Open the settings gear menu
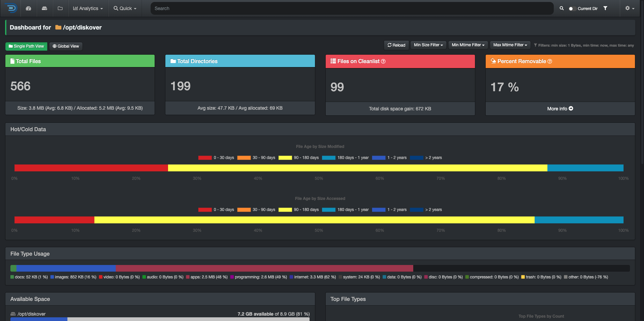 (630, 8)
